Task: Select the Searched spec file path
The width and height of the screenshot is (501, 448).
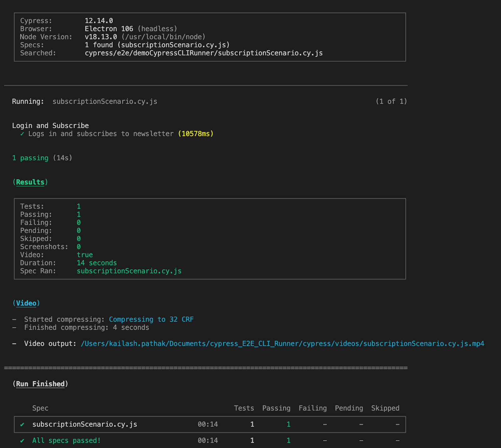Action: [204, 53]
